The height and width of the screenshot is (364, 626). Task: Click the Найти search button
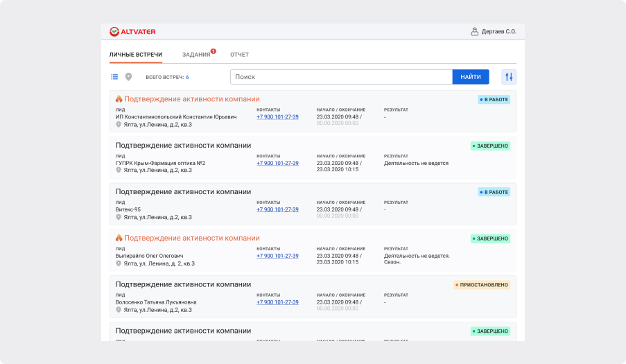(471, 77)
